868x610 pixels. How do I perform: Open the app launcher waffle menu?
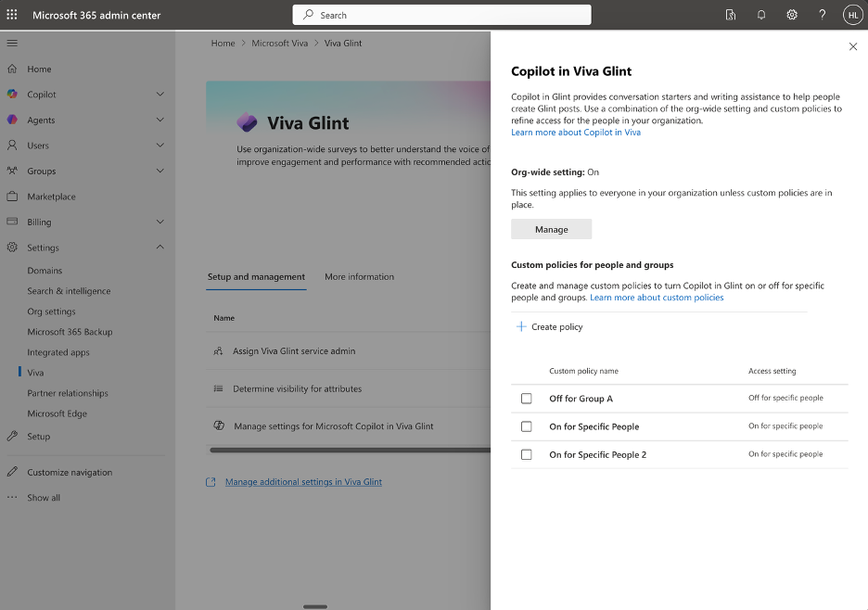point(11,14)
